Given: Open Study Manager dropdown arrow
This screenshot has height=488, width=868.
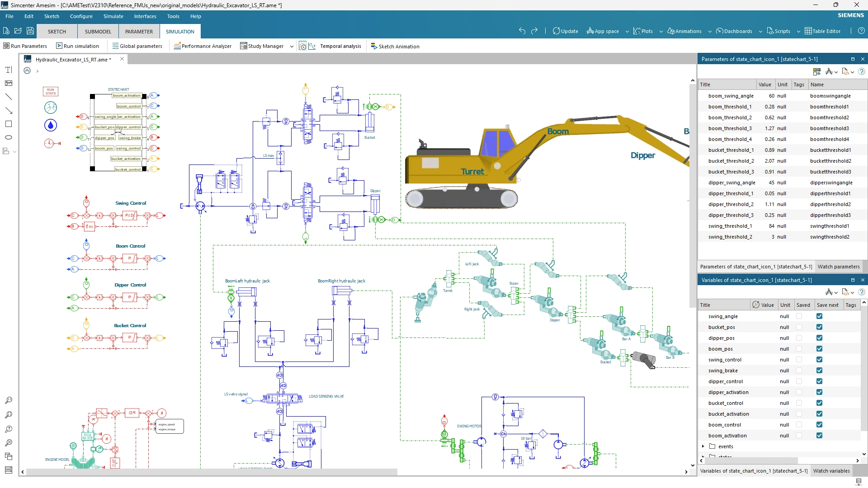Looking at the screenshot, I should click(292, 46).
